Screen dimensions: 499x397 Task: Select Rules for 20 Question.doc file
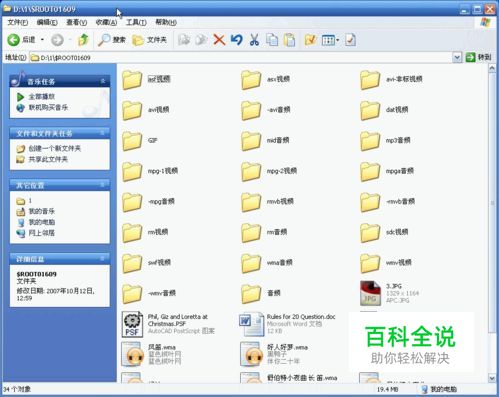coord(287,324)
